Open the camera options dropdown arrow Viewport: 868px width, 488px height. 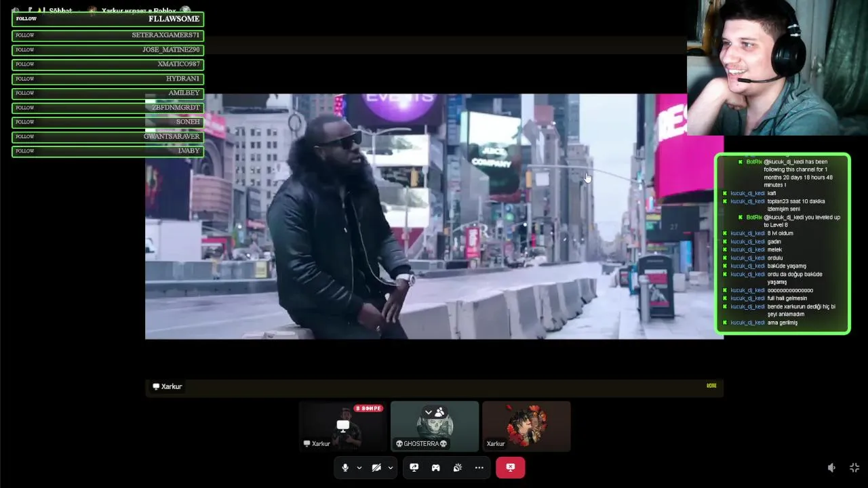pos(391,468)
